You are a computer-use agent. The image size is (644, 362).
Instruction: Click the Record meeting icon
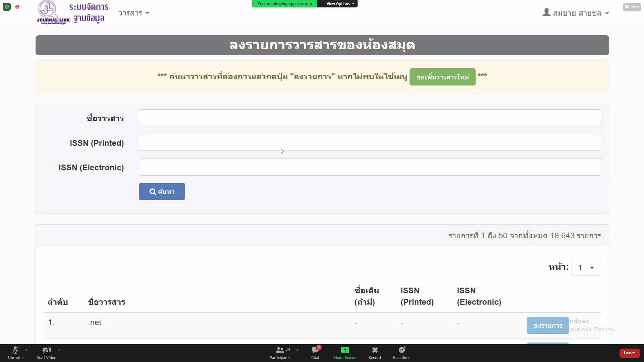(375, 350)
